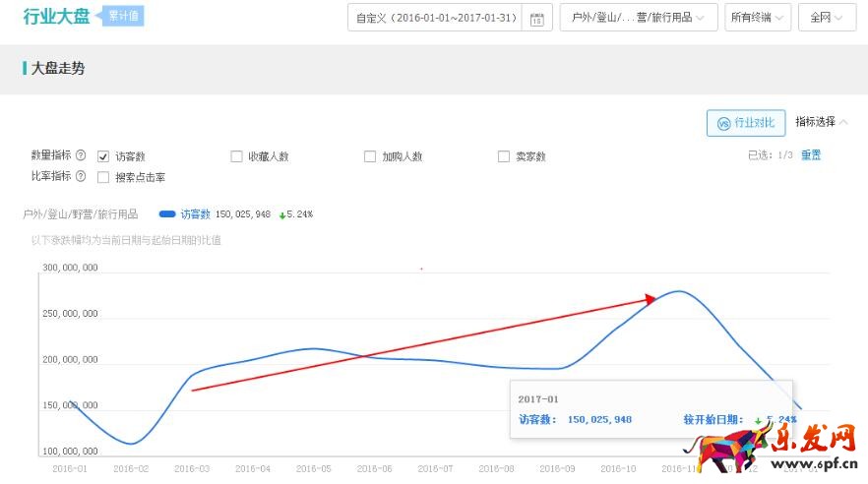The image size is (868, 484).
Task: Click the 较开始日期 label in tooltip
Action: 713,419
